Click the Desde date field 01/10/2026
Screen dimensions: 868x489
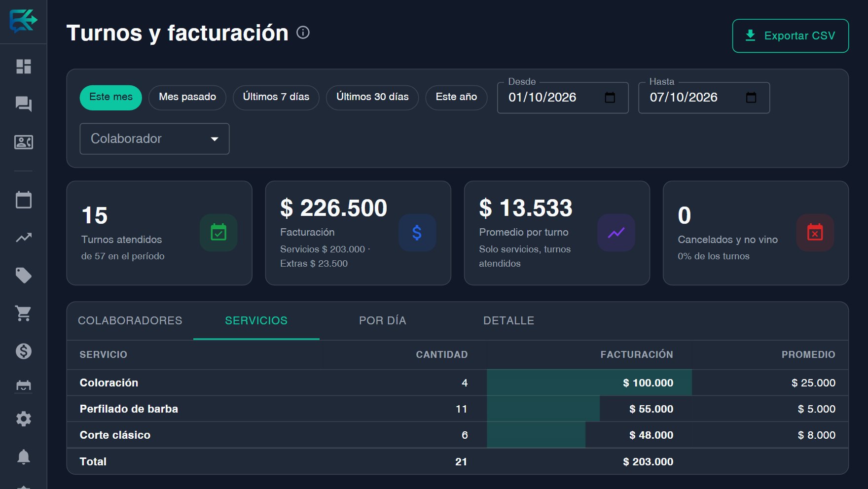563,98
